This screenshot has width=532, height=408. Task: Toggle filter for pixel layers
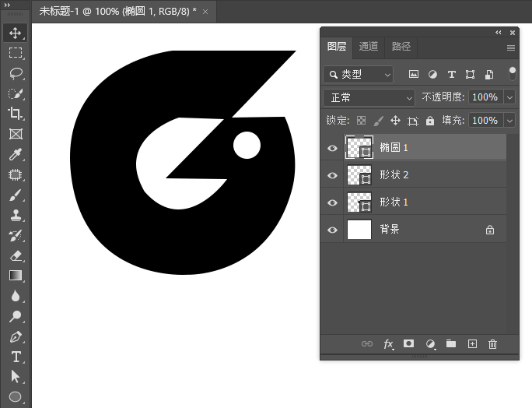click(414, 75)
